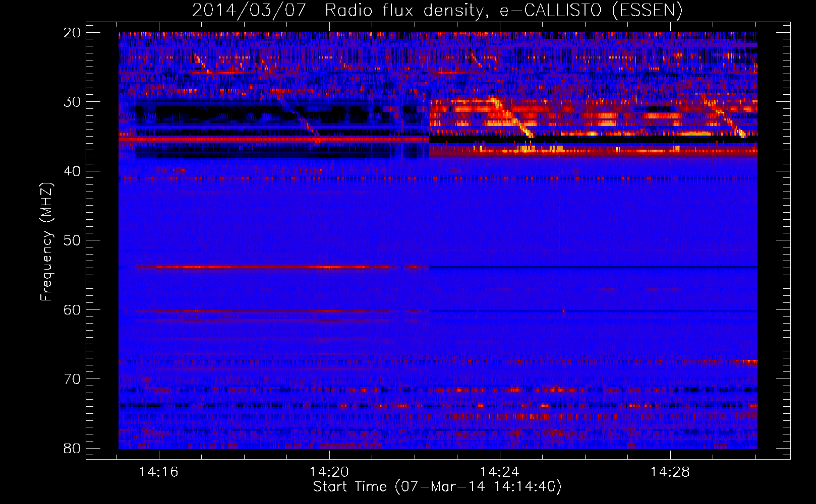Select the 60 MHz frequency tick label

72,310
